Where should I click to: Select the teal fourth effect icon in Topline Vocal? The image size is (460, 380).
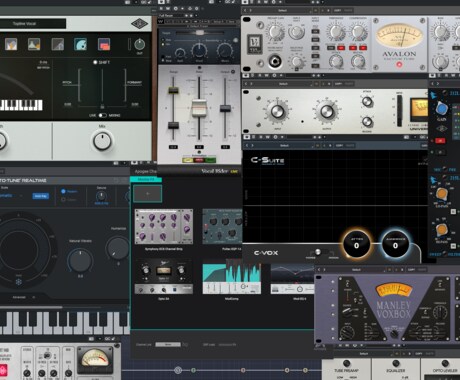pos(81,44)
